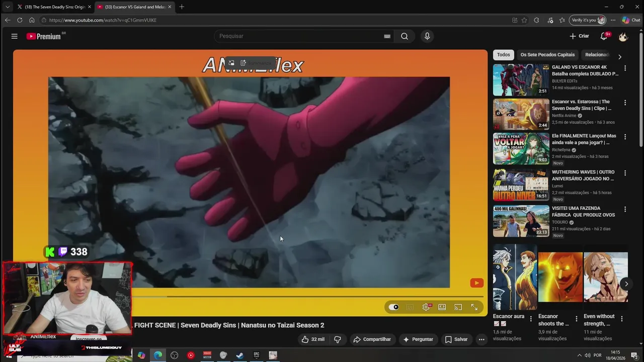Open more actions below the video
Viewport: 644px width, 362px height.
click(x=481, y=339)
